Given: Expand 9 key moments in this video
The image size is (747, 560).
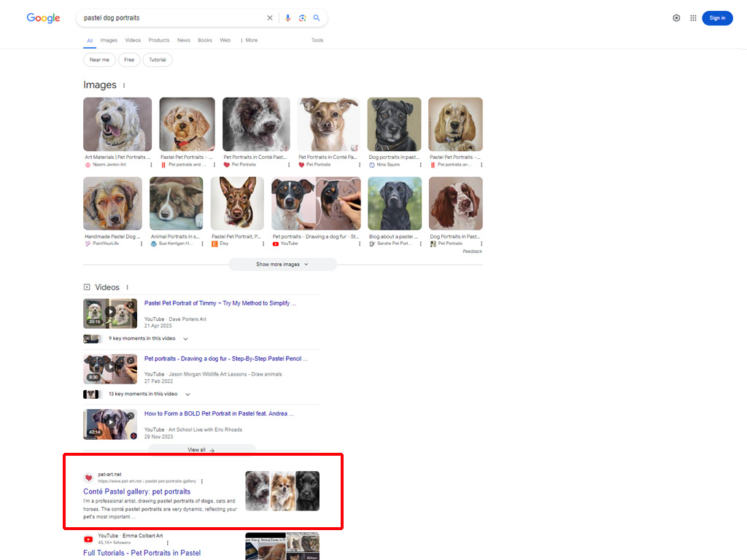Looking at the screenshot, I should (185, 339).
